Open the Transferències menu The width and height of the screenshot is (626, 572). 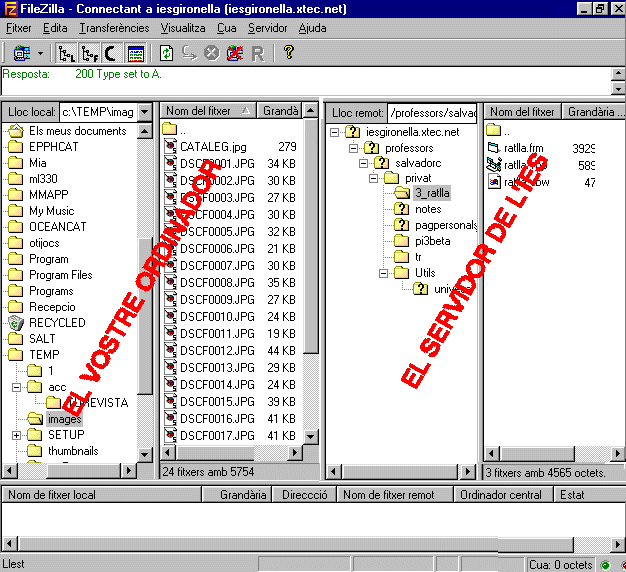(114, 28)
